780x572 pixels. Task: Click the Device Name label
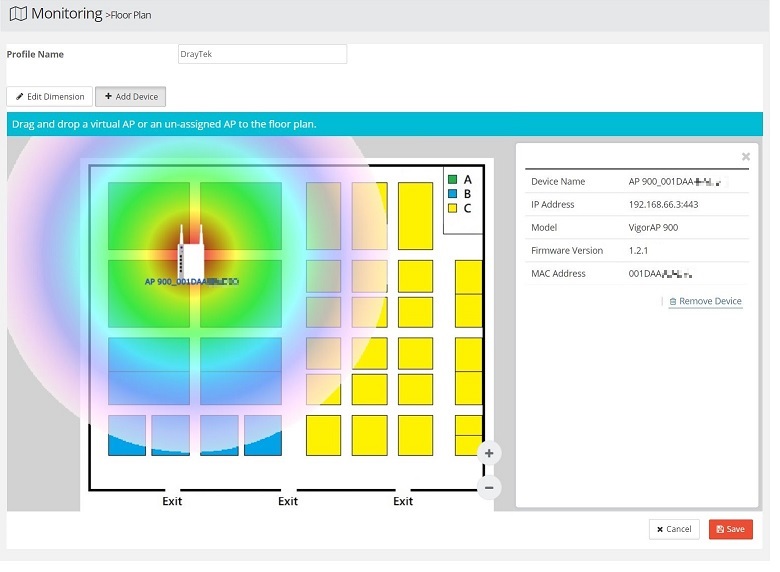pos(558,182)
